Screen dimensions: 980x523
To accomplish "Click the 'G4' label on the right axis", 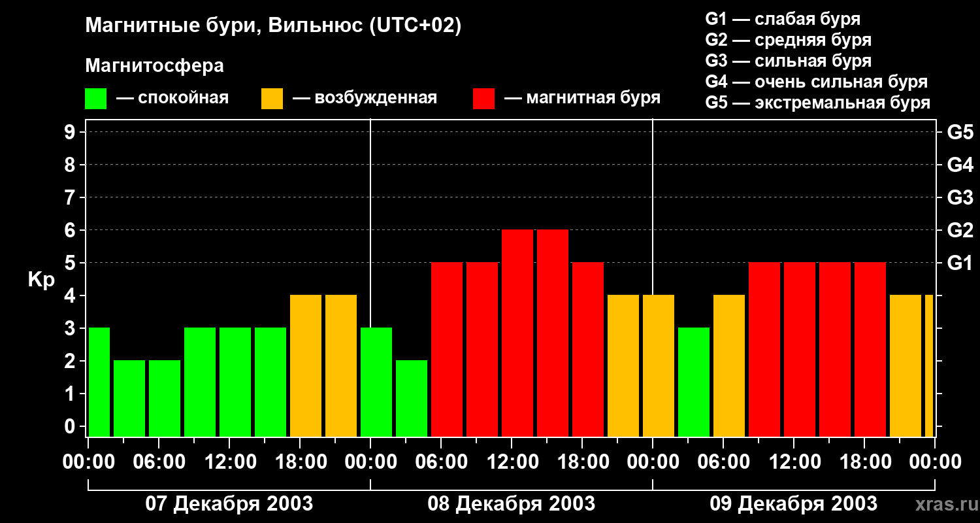I will click(x=960, y=165).
